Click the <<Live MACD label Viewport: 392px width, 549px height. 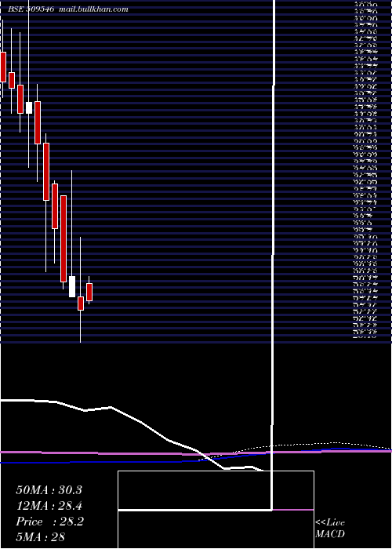[330, 529]
